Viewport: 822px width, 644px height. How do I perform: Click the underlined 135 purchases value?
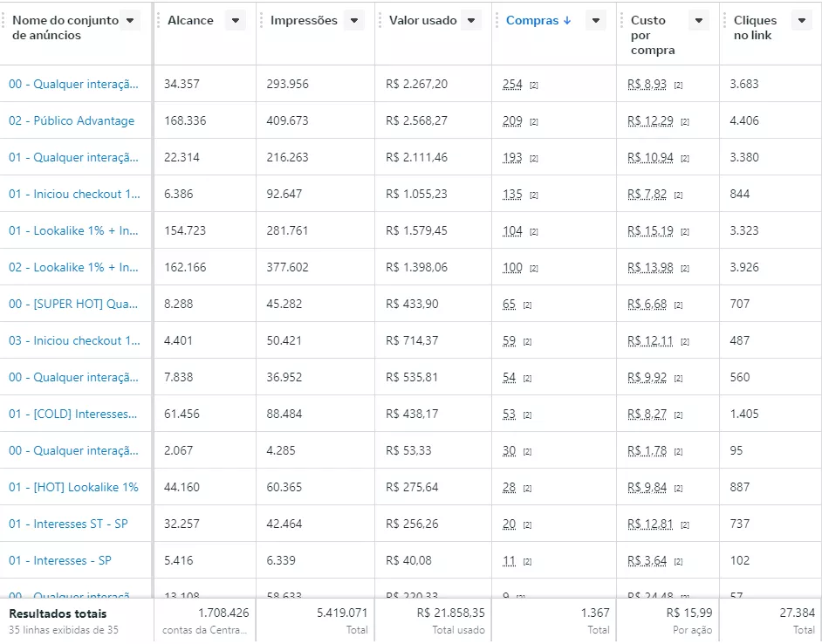click(512, 195)
